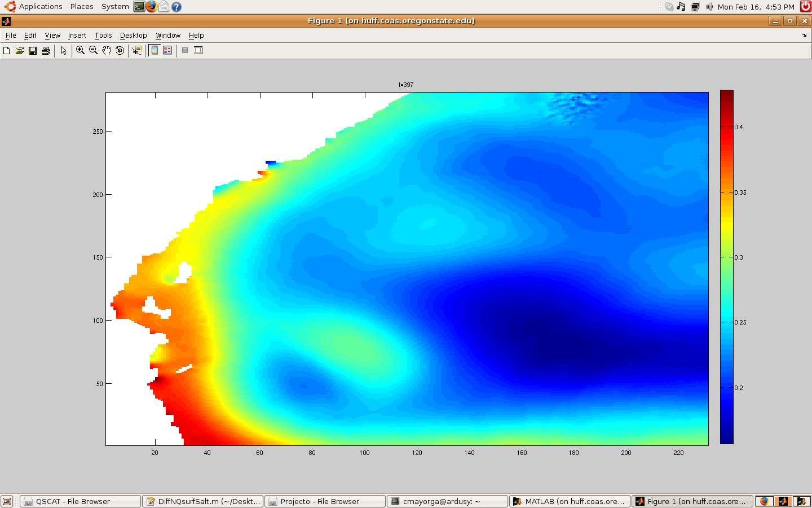
Task: Click the dock arrow at menu bar right
Action: click(x=804, y=36)
